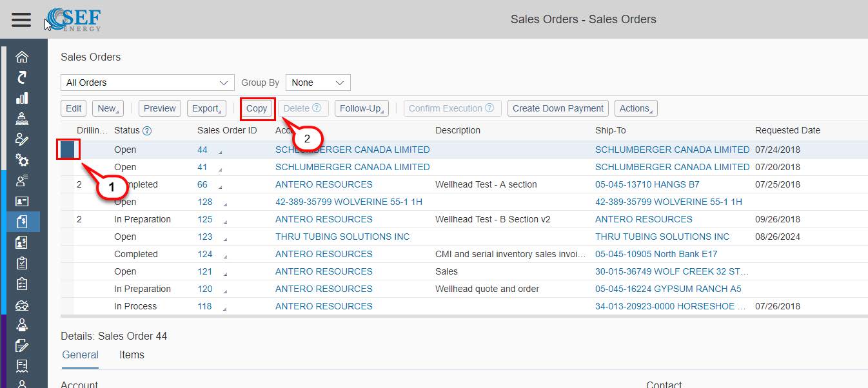Open the single person sidebar icon below car

click(x=22, y=325)
